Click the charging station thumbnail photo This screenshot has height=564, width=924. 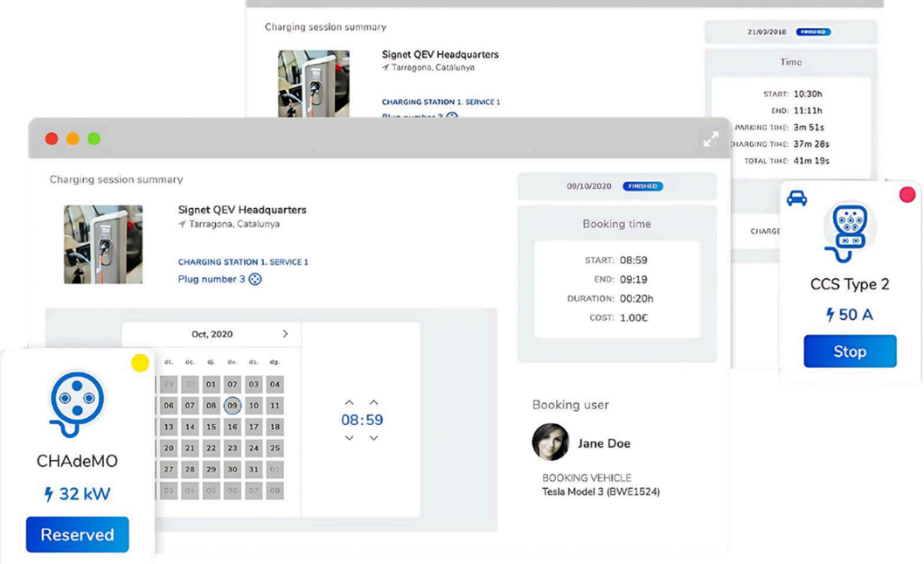pos(103,245)
